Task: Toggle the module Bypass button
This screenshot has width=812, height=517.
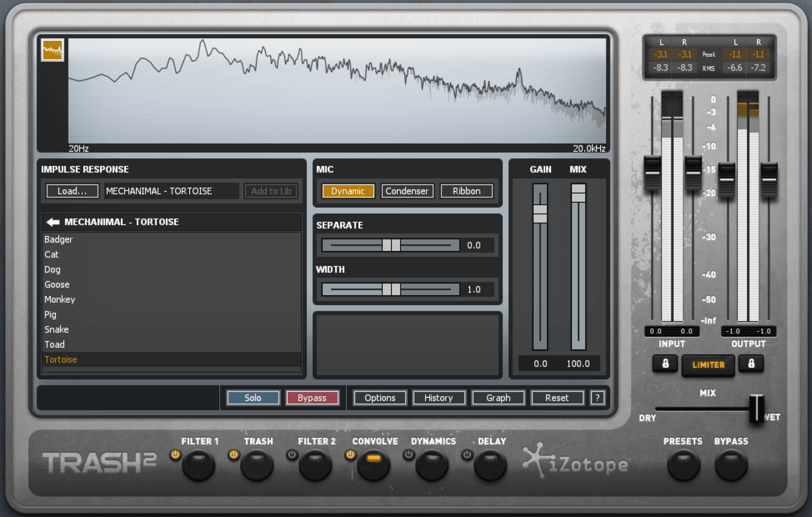Action: click(x=312, y=398)
